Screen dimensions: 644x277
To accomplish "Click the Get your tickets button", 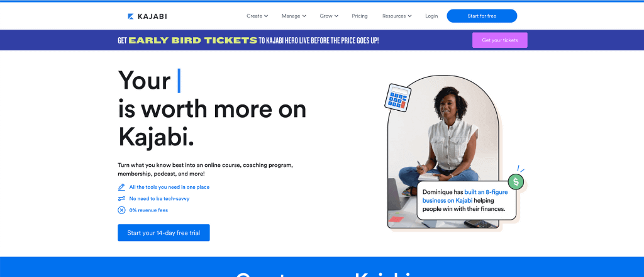I will click(500, 40).
